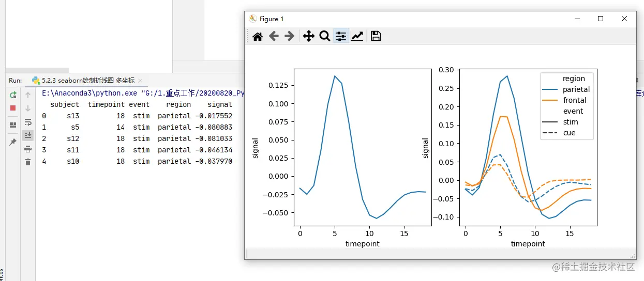This screenshot has width=644, height=281.
Task: Select the seaborn run configuration tab
Action: pyautogui.click(x=88, y=81)
